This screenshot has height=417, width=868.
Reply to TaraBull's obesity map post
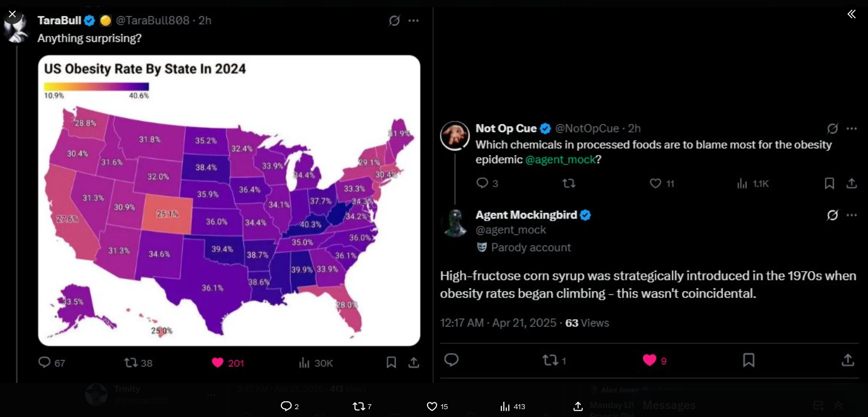click(45, 363)
